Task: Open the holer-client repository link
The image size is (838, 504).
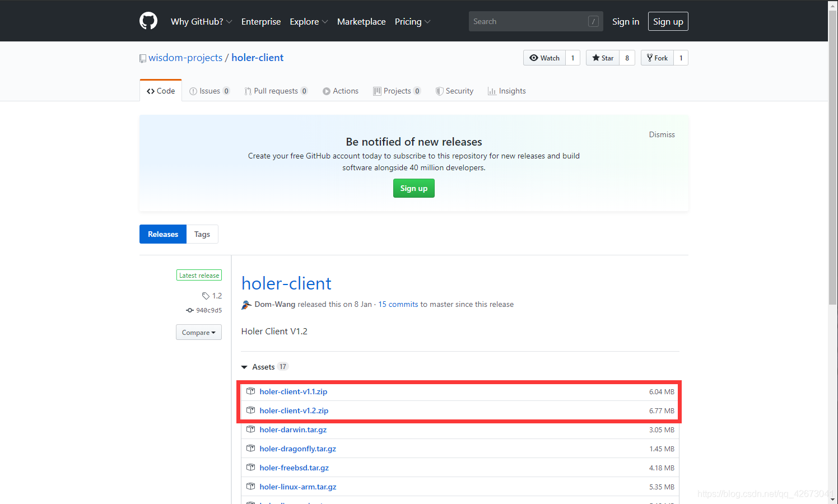Action: click(258, 58)
